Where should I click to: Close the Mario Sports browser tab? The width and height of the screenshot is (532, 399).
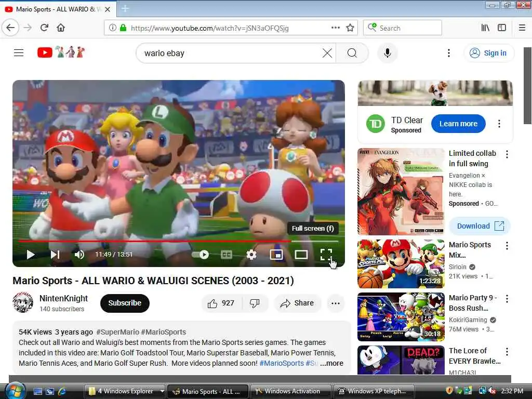click(108, 9)
